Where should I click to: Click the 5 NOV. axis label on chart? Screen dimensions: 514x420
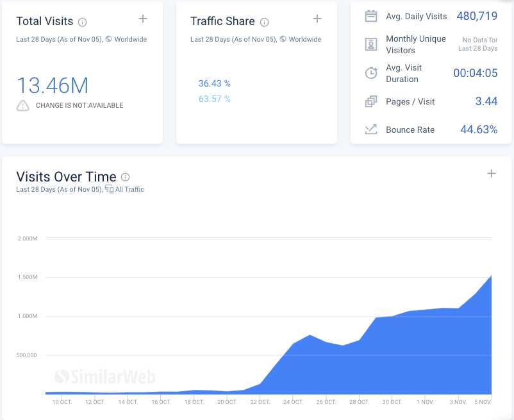[x=483, y=402]
